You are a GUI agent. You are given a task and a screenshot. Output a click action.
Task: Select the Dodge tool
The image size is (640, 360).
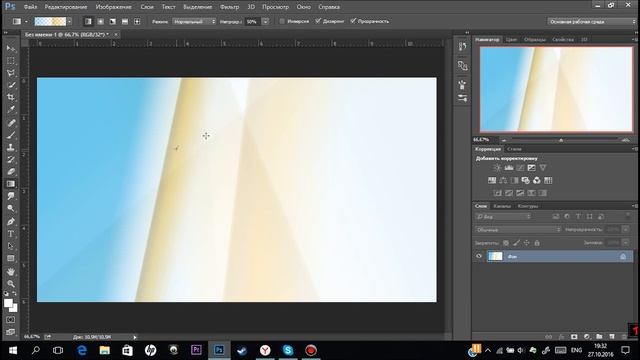(11, 209)
